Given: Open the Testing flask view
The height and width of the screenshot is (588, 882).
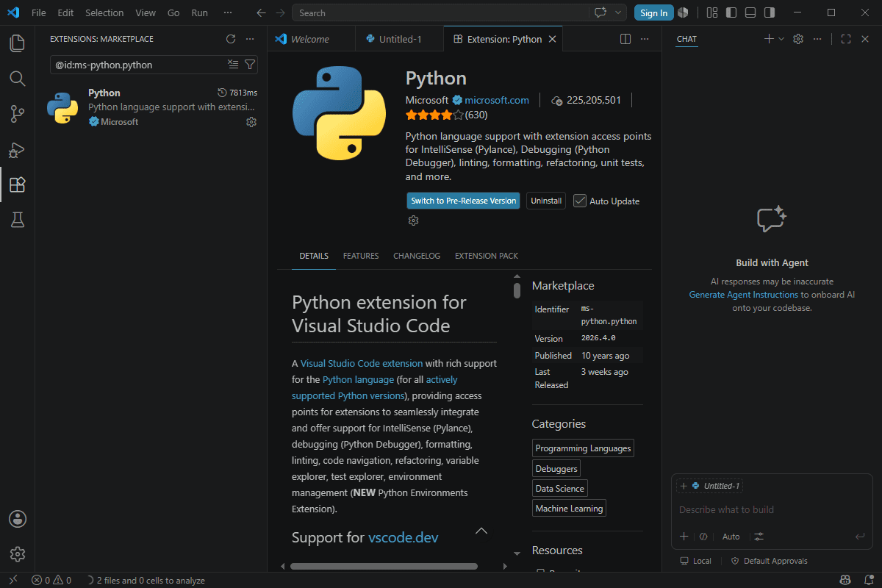Looking at the screenshot, I should coord(17,220).
